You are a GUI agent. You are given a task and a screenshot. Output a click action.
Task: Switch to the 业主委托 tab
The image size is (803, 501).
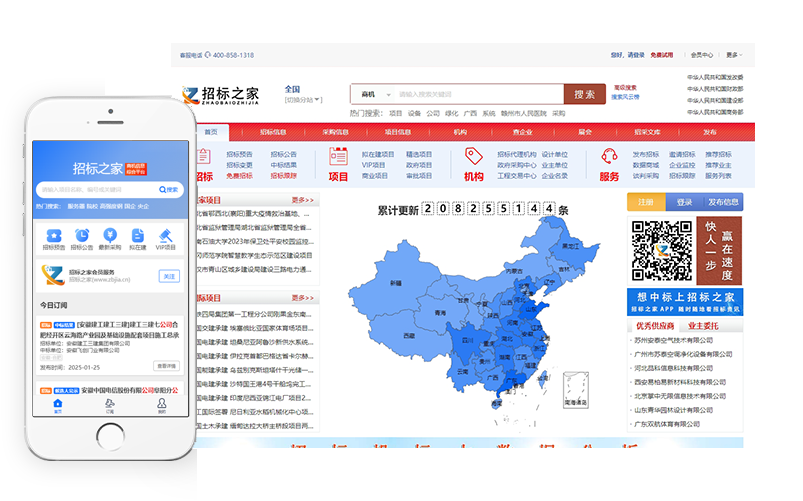[x=703, y=326]
